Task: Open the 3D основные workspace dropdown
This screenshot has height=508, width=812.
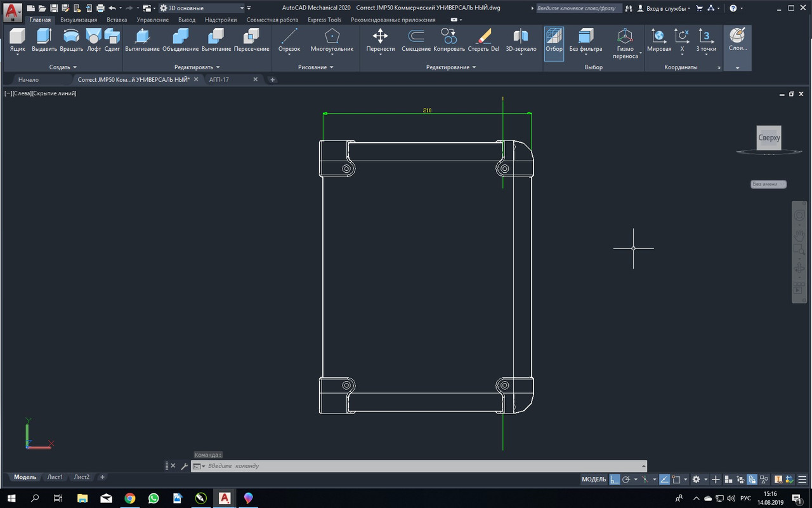Action: coord(201,8)
